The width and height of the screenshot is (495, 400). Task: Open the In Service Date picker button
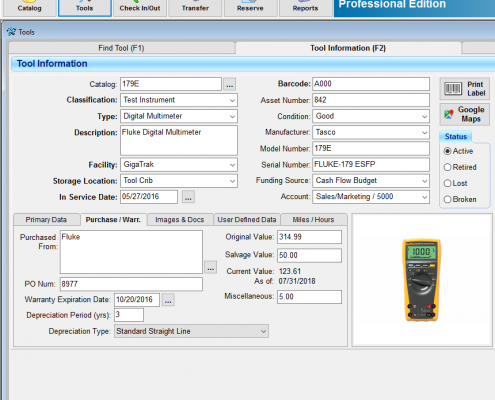click(x=188, y=197)
